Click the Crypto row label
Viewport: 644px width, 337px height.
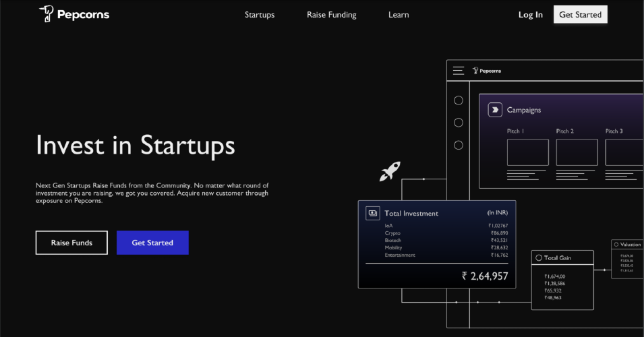(392, 233)
